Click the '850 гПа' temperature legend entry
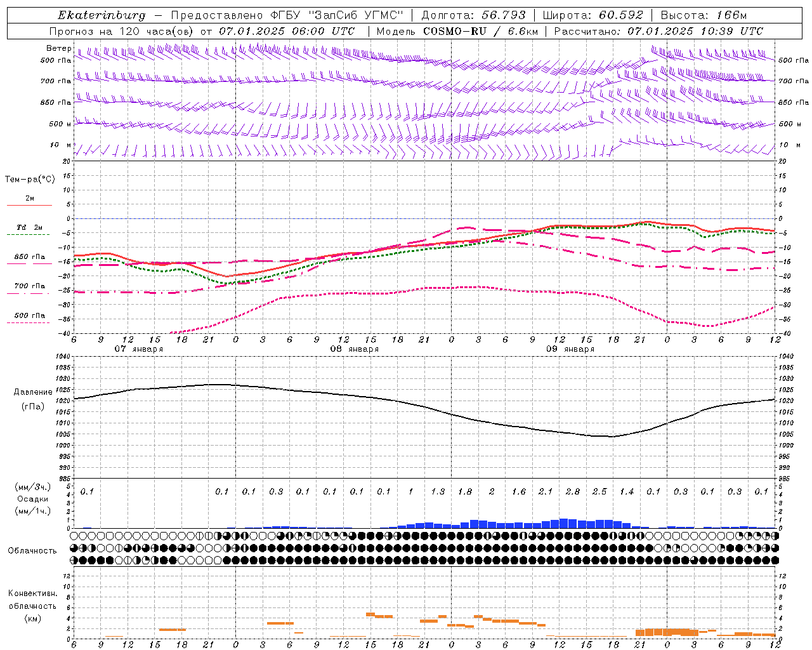This screenshot has height=650, width=812. (x=29, y=257)
